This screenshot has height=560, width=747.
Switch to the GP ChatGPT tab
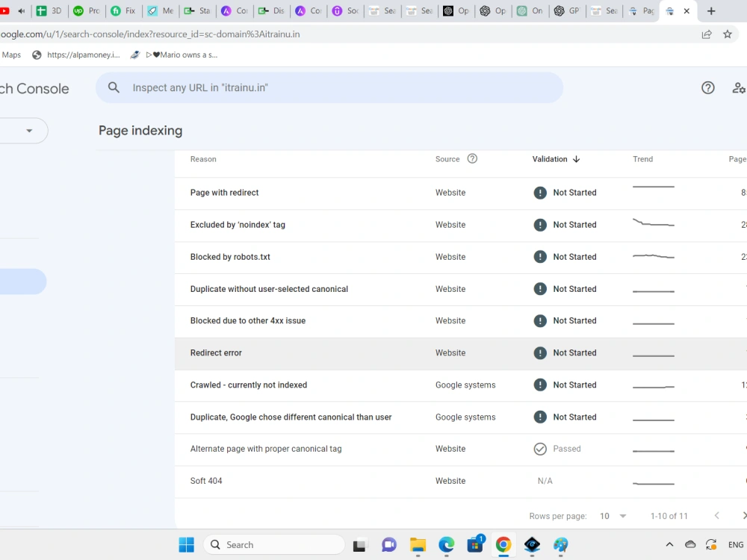pyautogui.click(x=567, y=11)
